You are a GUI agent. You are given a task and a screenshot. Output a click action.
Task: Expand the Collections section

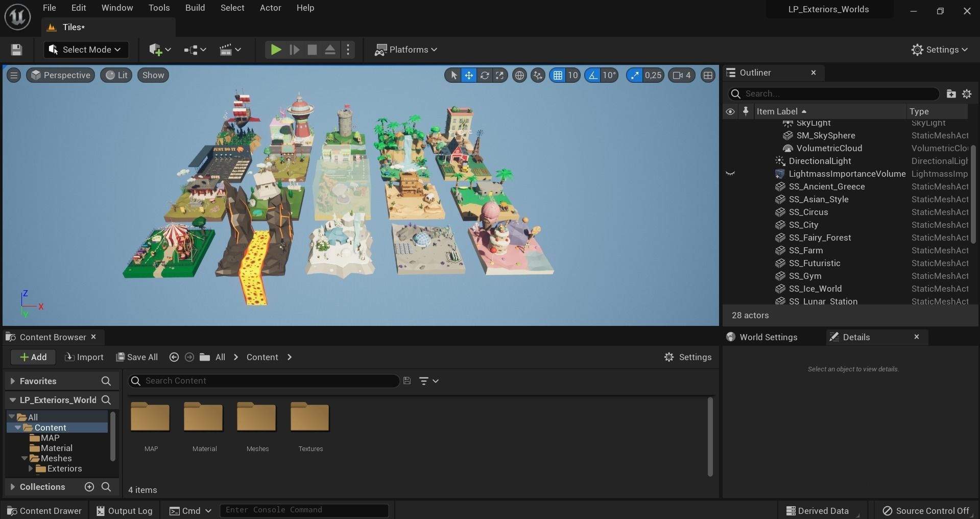point(13,487)
